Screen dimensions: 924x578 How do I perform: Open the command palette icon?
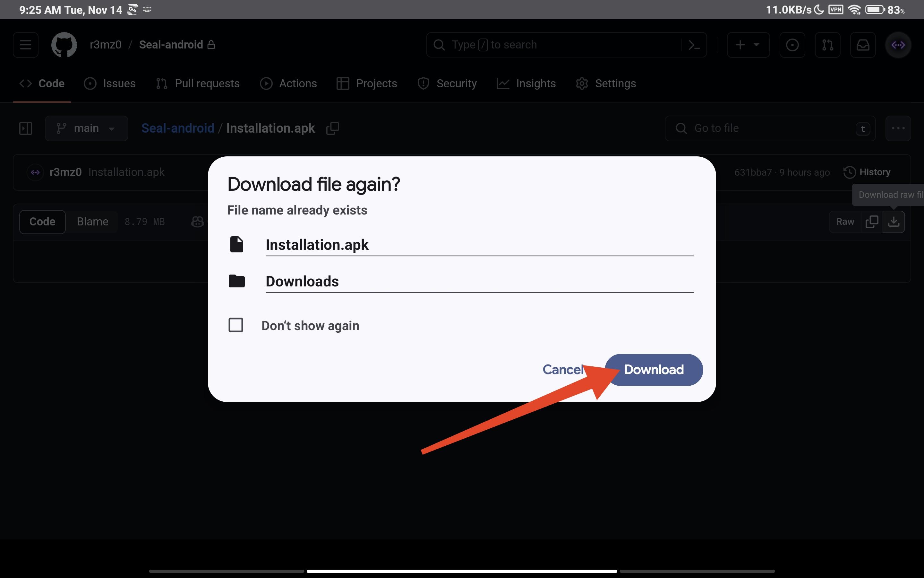(694, 45)
